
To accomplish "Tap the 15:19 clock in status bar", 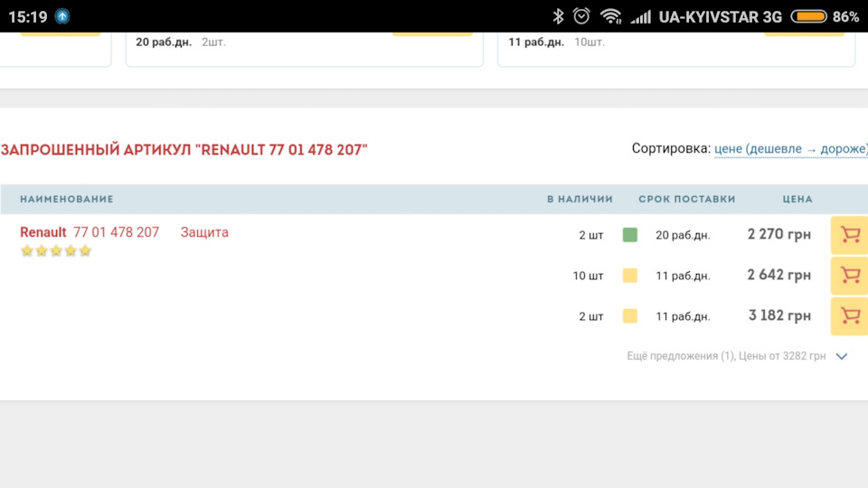I will [x=28, y=17].
